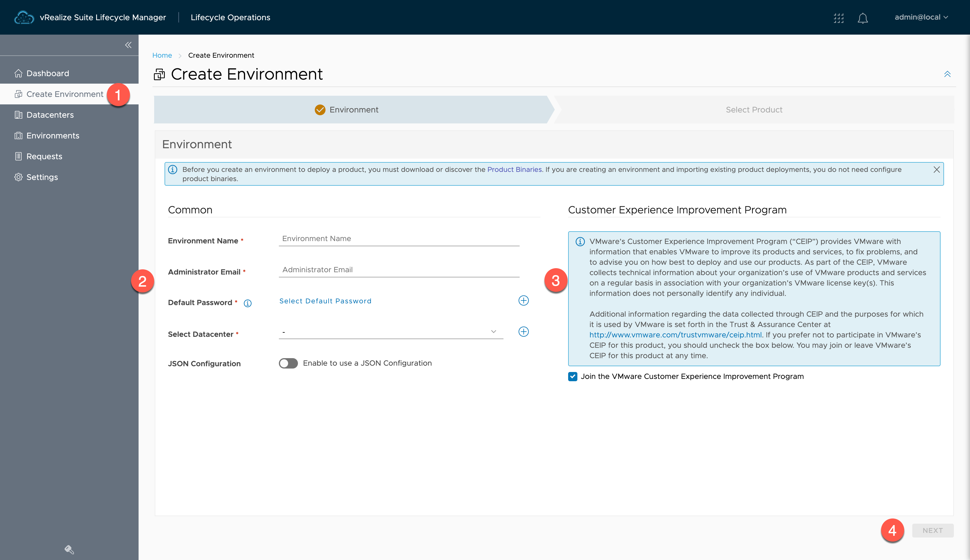This screenshot has width=970, height=560.
Task: Click the plus icon beside Select Default Password
Action: pos(523,300)
